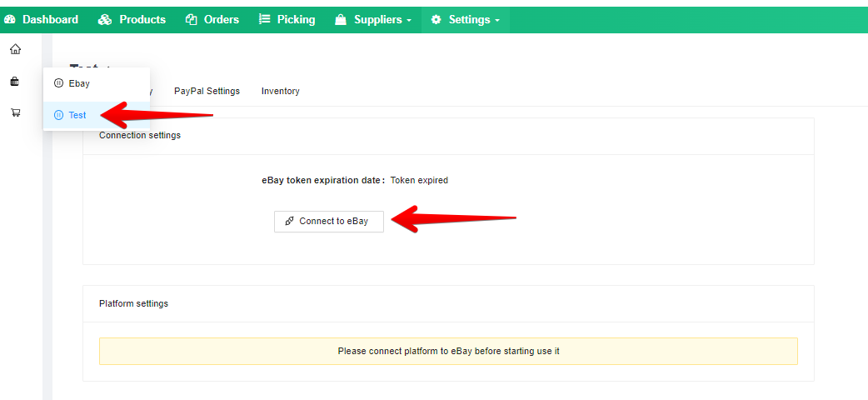Click the Connect to eBay button
The height and width of the screenshot is (400, 868).
(329, 221)
